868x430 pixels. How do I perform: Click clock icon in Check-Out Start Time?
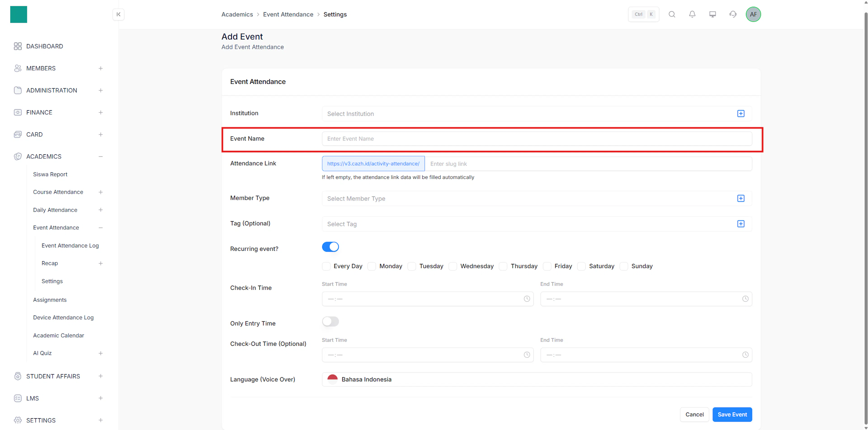pyautogui.click(x=527, y=355)
